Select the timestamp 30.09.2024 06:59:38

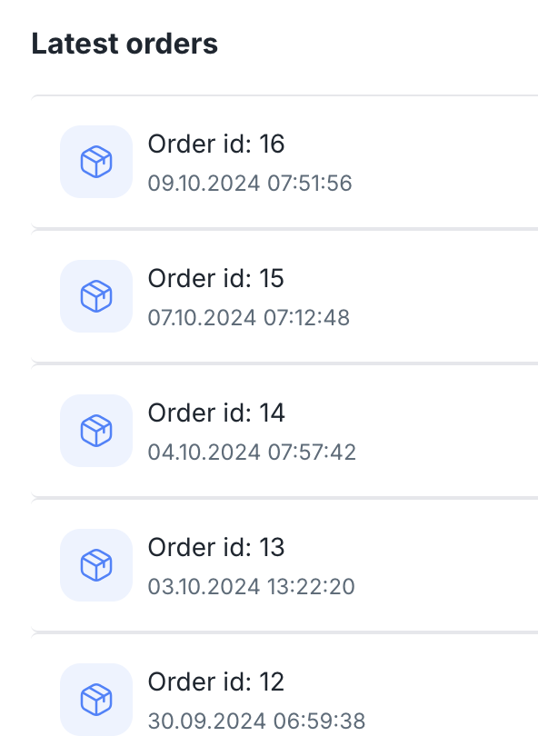pos(256,721)
